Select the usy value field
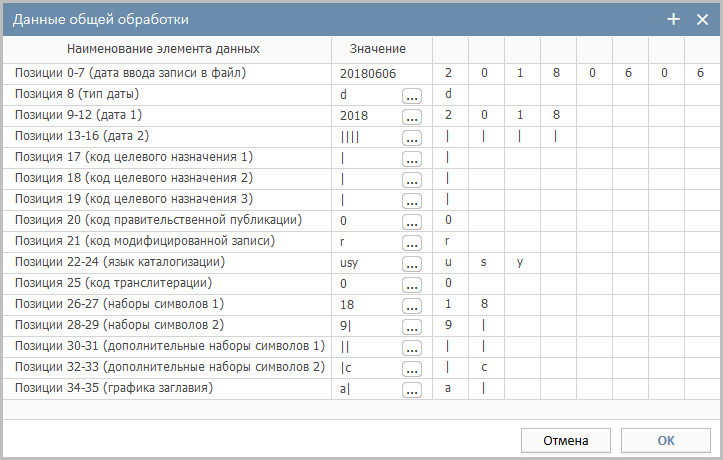 point(368,263)
